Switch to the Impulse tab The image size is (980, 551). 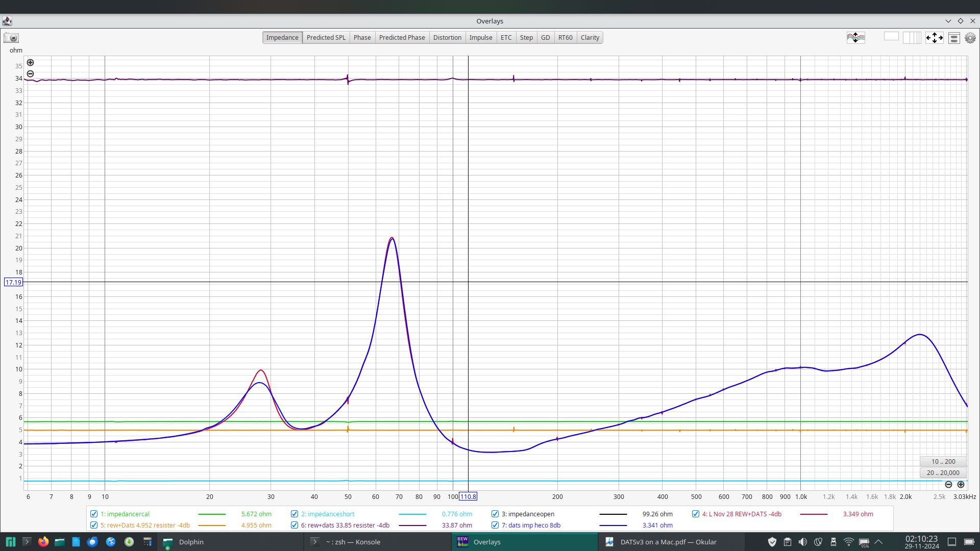481,38
